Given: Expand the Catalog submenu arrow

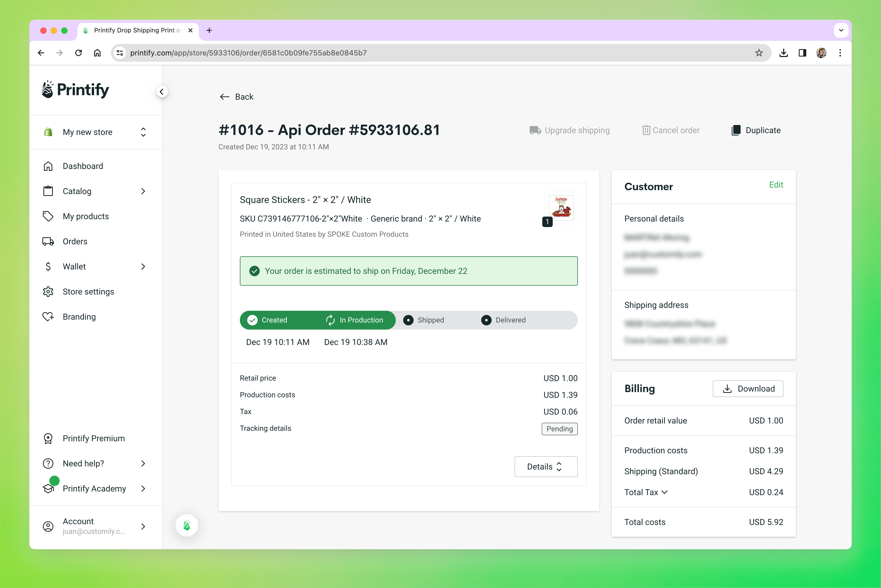Looking at the screenshot, I should coord(143,191).
